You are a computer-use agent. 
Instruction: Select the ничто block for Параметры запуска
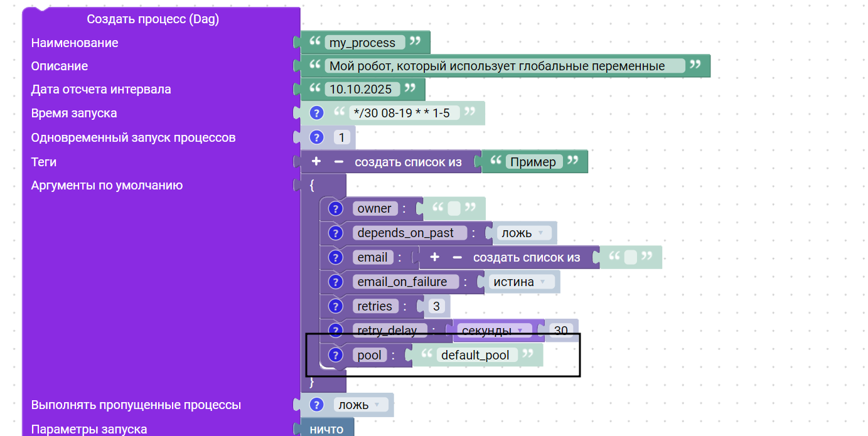[x=327, y=429]
